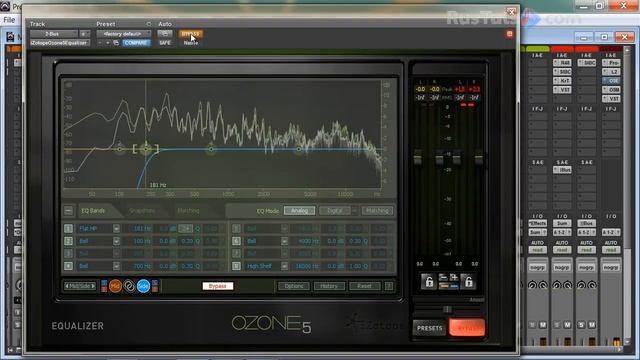Select the highlighted EQ node at 181 Hz

pos(146,149)
